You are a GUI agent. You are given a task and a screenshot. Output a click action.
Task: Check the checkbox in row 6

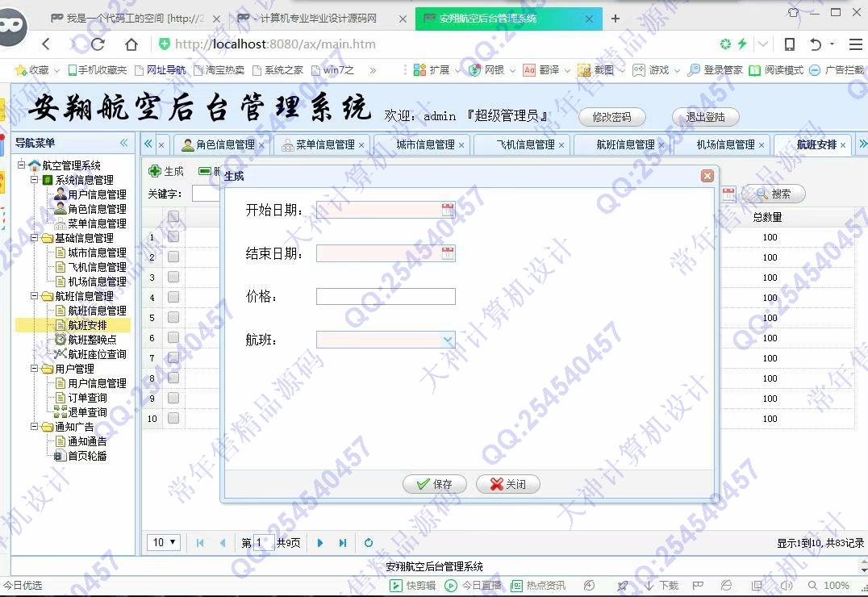point(173,337)
